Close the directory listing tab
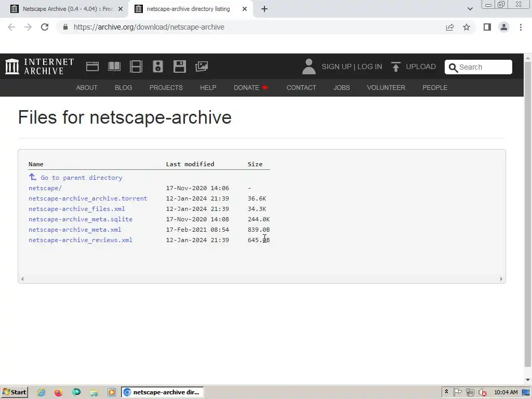 [x=245, y=9]
